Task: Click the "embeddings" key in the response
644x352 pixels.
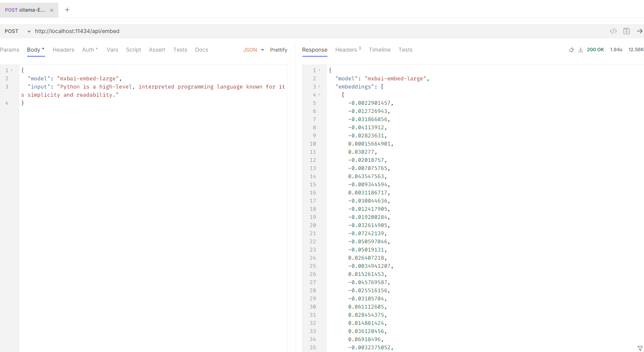Action: 355,87
